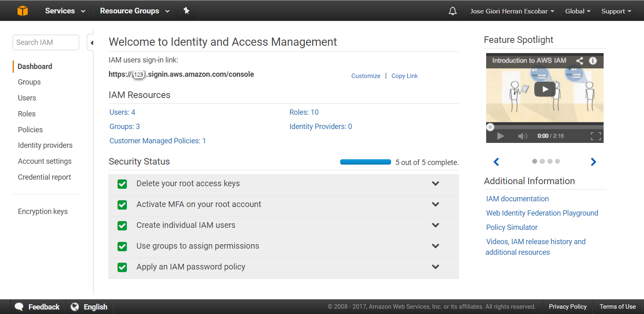Open the Users: 4 resource link
Viewport: 644px width, 314px height.
coord(122,112)
